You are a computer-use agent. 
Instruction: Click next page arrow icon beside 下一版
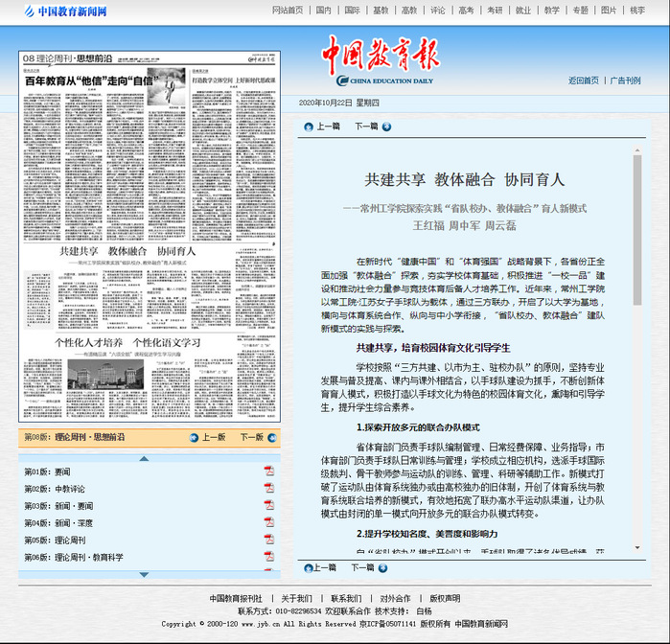tap(272, 437)
